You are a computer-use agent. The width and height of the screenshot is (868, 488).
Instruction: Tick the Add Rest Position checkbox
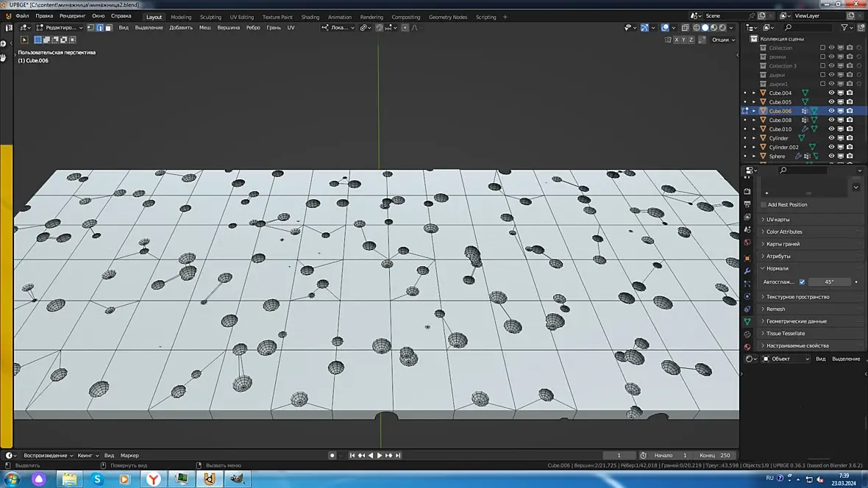[x=764, y=205]
